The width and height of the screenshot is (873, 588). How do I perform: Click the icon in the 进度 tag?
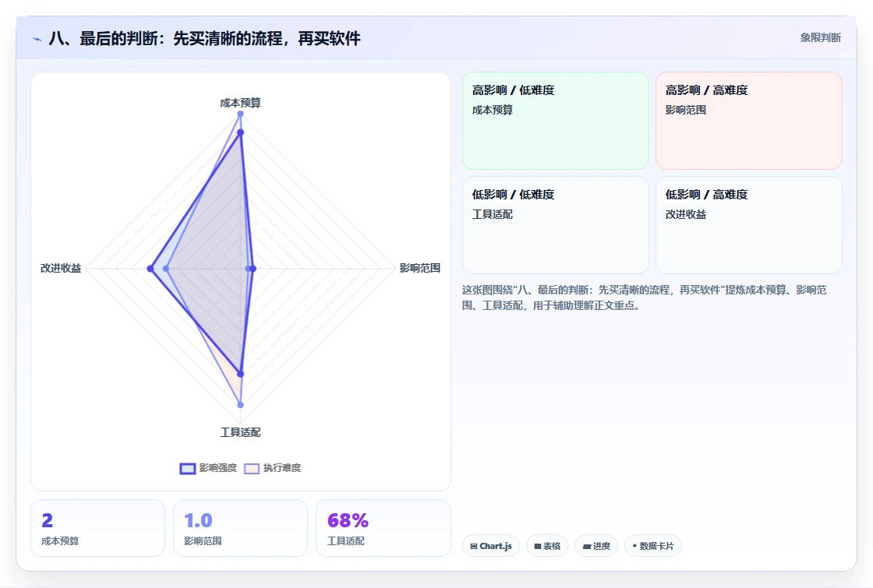pyautogui.click(x=586, y=546)
